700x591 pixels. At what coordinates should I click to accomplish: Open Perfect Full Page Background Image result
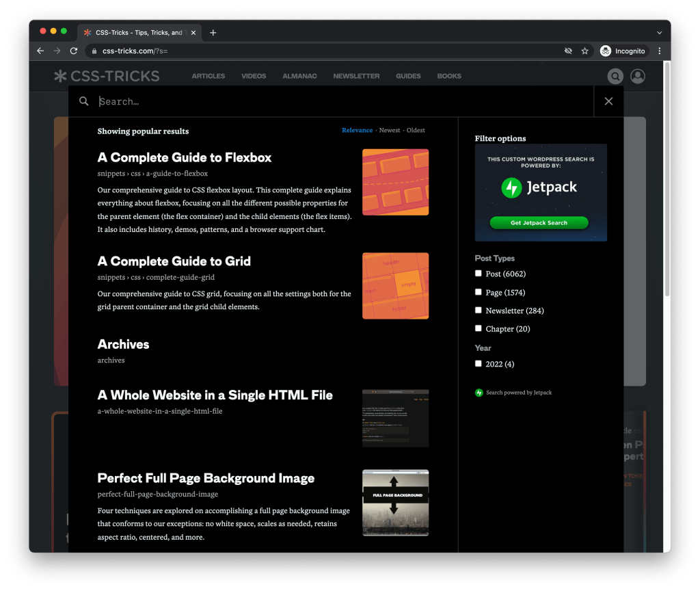pyautogui.click(x=206, y=478)
